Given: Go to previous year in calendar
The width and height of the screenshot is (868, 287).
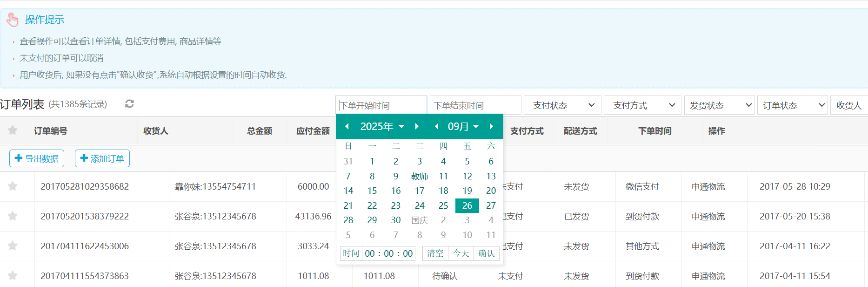Looking at the screenshot, I should 347,126.
